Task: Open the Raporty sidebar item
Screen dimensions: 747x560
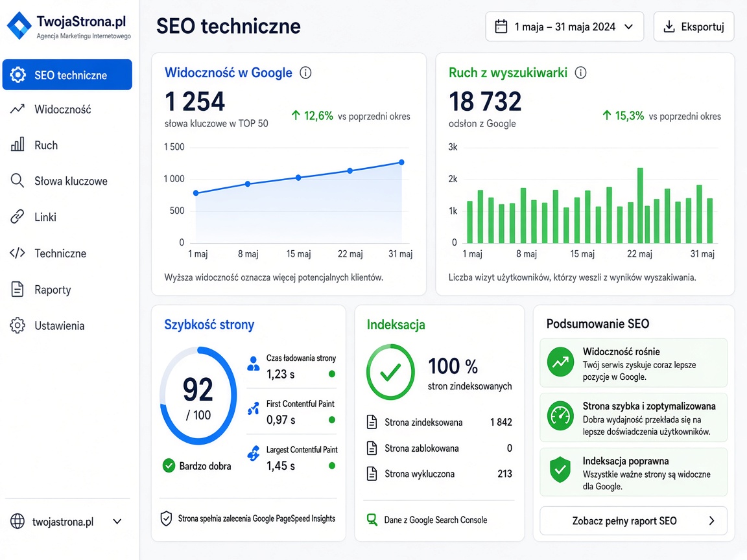Action: pyautogui.click(x=67, y=290)
